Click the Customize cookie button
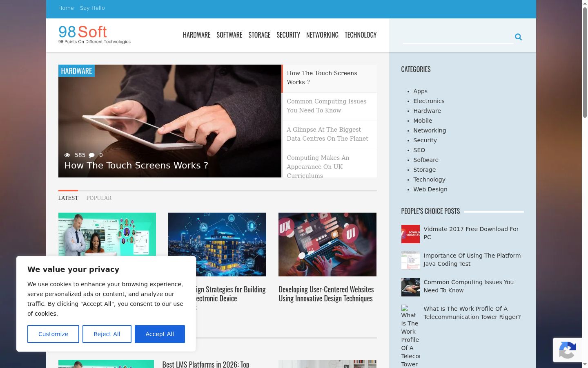This screenshot has width=588, height=368. tap(53, 334)
